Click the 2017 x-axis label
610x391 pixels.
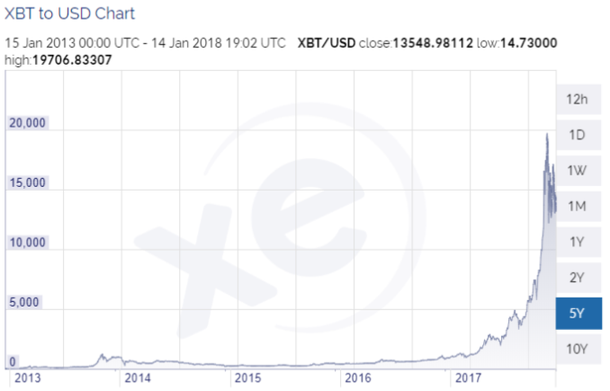468,378
